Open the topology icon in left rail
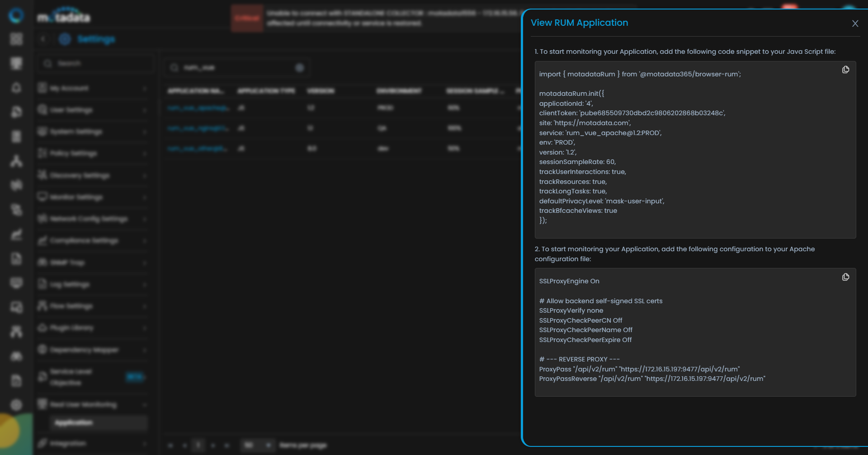 point(16,161)
